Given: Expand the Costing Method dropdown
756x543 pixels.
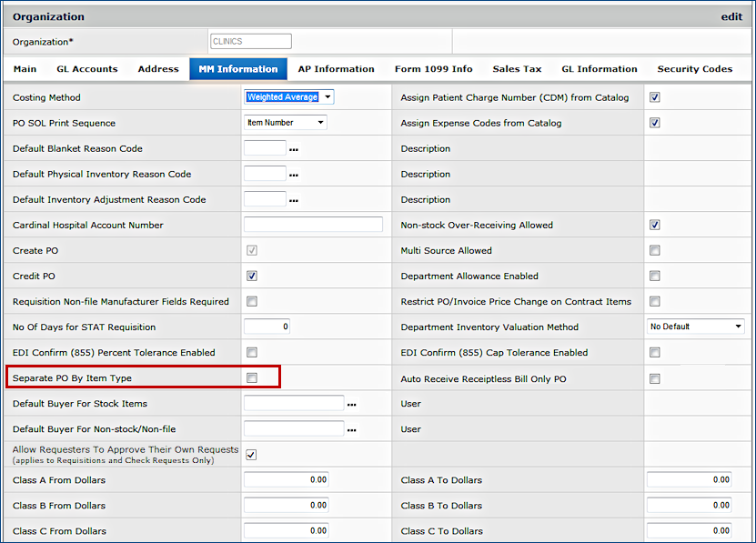Looking at the screenshot, I should click(288, 97).
